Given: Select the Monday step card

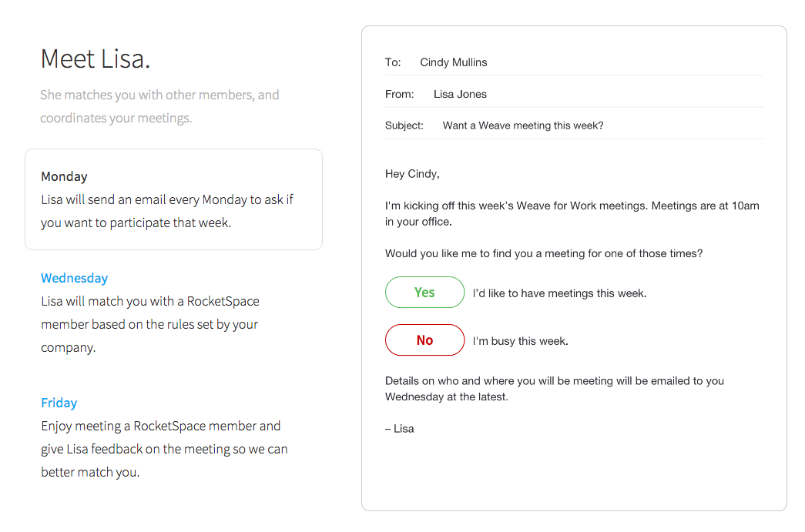Looking at the screenshot, I should (x=173, y=199).
